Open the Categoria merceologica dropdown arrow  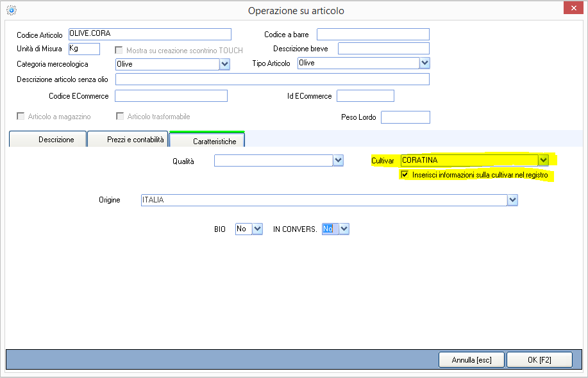tap(224, 64)
